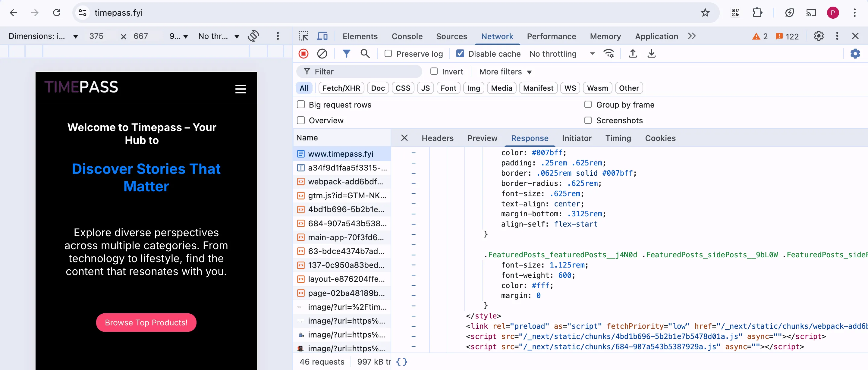This screenshot has width=868, height=370.
Task: Enable the Screenshots checkbox
Action: [x=588, y=120]
